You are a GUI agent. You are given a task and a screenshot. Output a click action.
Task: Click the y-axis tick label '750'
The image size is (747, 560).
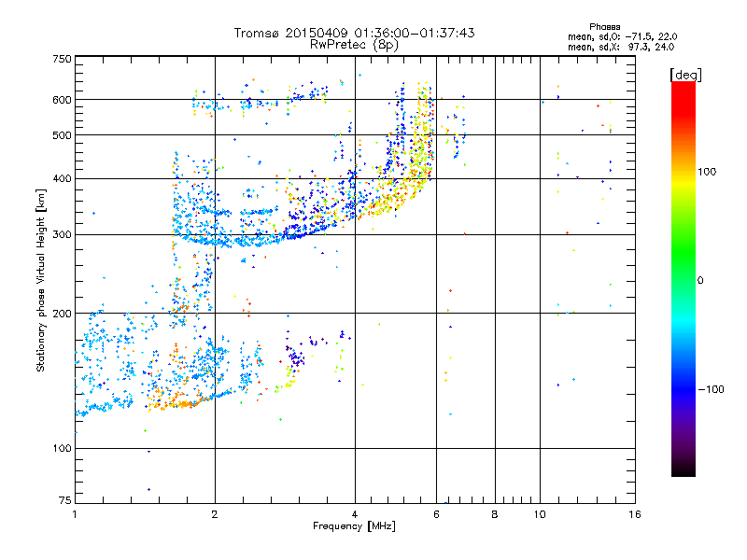point(62,59)
